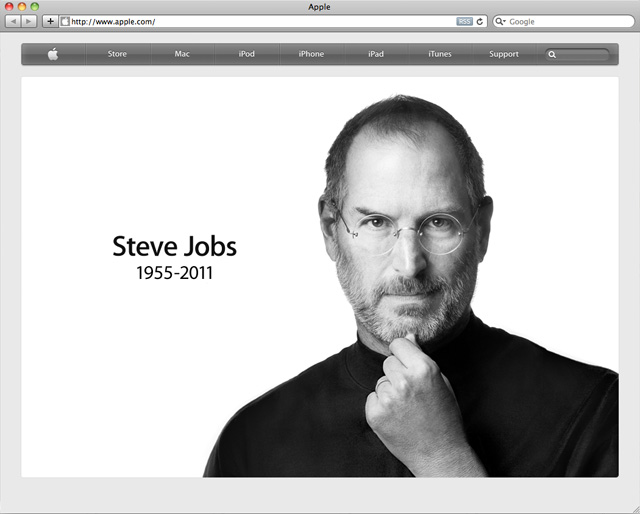The height and width of the screenshot is (514, 640).
Task: Add bookmark with the plus button
Action: point(50,21)
